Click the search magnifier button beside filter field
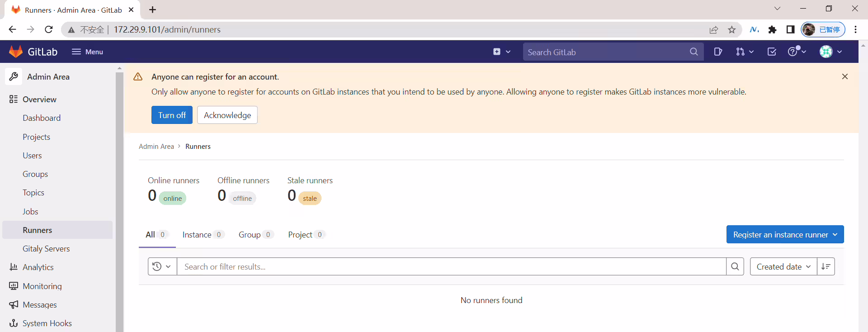This screenshot has height=332, width=868. (735, 266)
